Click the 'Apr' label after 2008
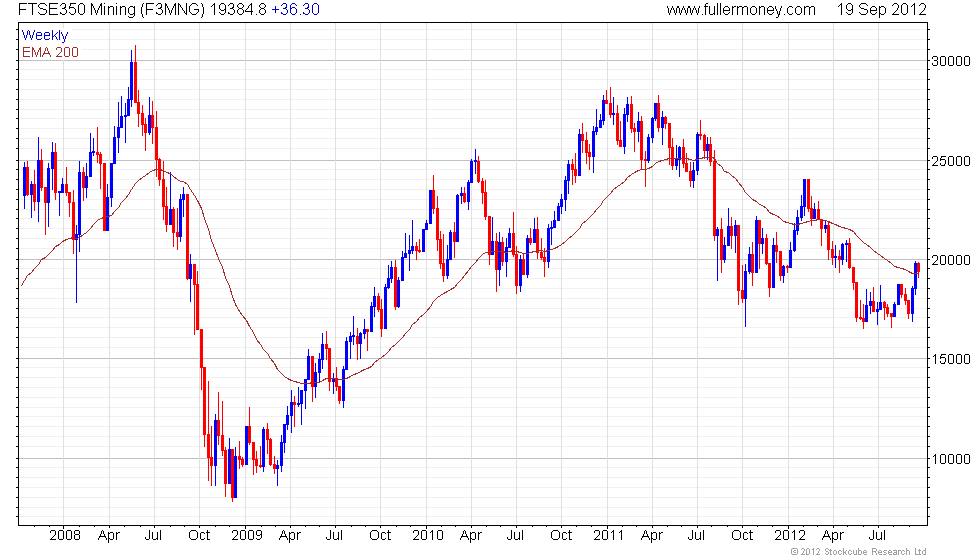Image resolution: width=980 pixels, height=560 pixels. (109, 536)
